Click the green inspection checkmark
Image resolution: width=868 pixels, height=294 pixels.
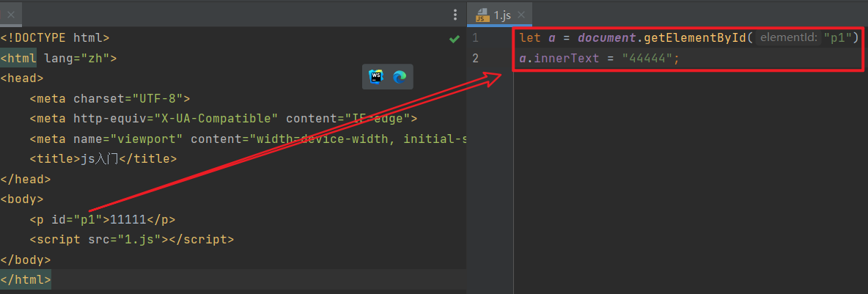click(x=454, y=39)
